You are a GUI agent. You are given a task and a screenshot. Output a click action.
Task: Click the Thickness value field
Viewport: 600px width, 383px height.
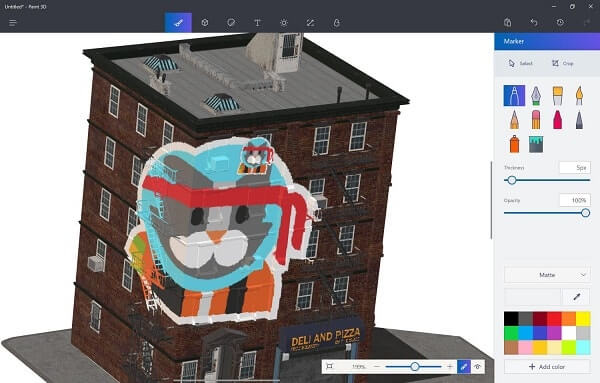pyautogui.click(x=575, y=168)
